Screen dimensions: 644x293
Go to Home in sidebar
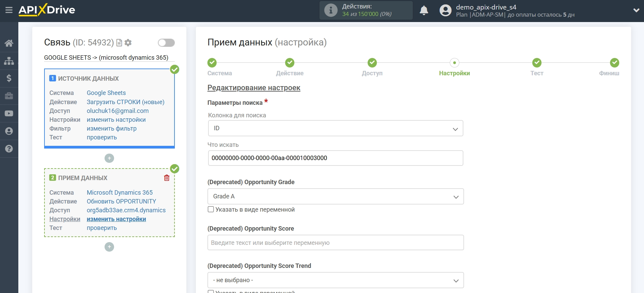pos(9,43)
